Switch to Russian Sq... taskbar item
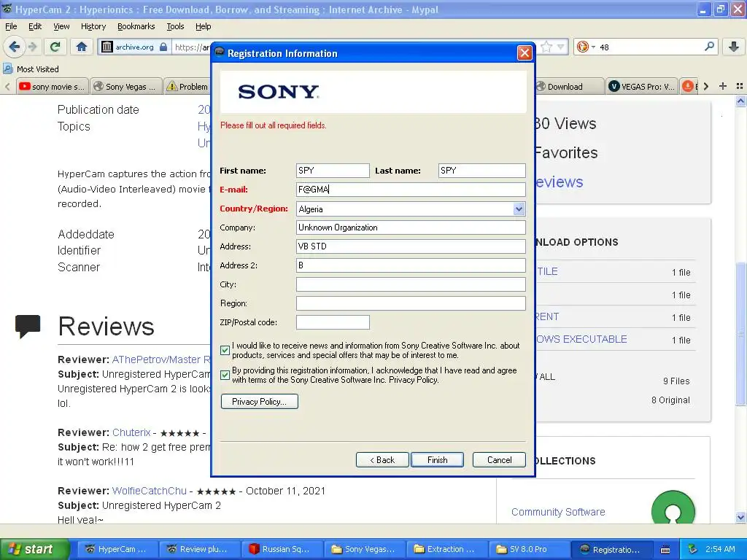747x560 pixels. click(281, 549)
